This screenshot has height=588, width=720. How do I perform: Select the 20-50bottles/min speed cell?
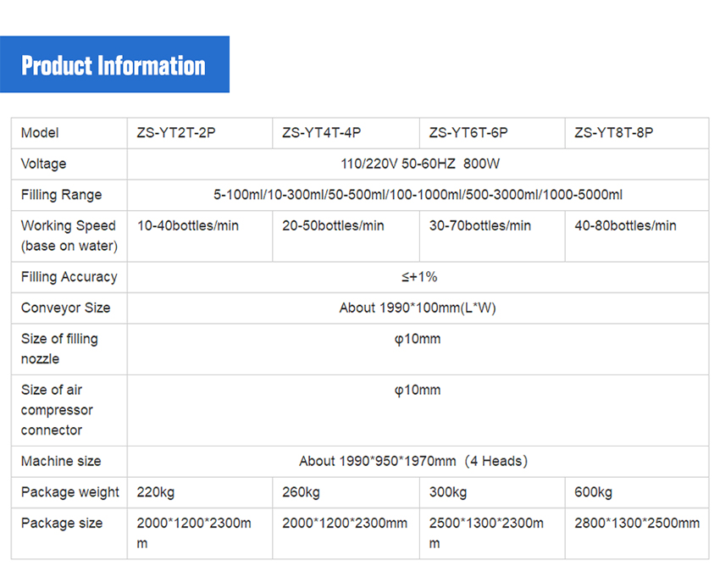pyautogui.click(x=333, y=225)
